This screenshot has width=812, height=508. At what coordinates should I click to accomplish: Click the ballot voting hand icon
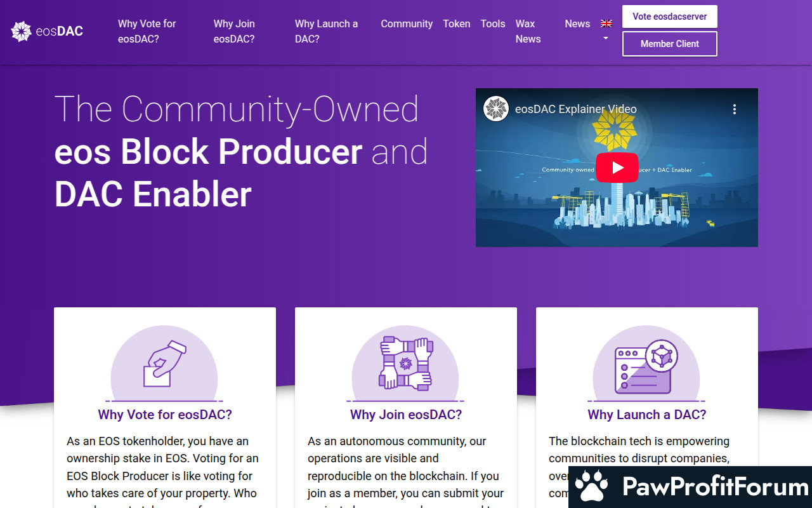coord(164,364)
